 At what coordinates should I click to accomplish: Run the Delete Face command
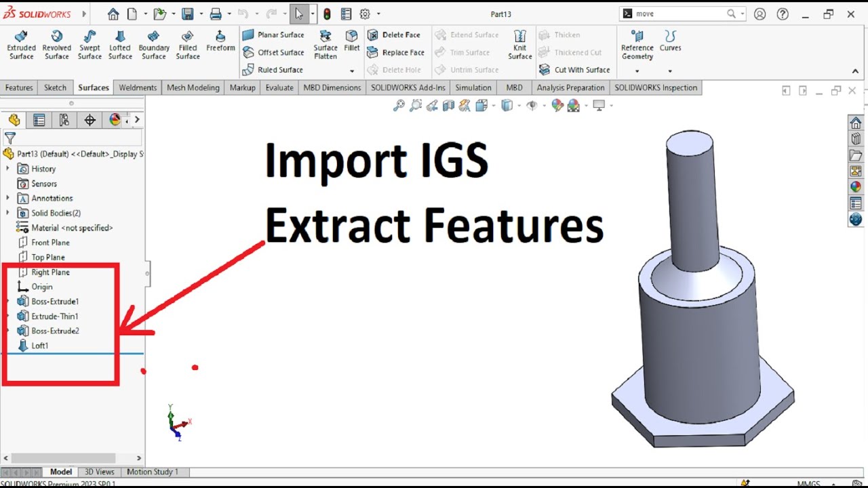394,35
